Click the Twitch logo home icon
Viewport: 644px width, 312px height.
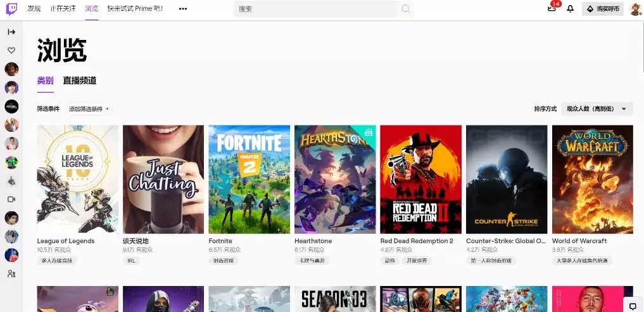tap(11, 9)
